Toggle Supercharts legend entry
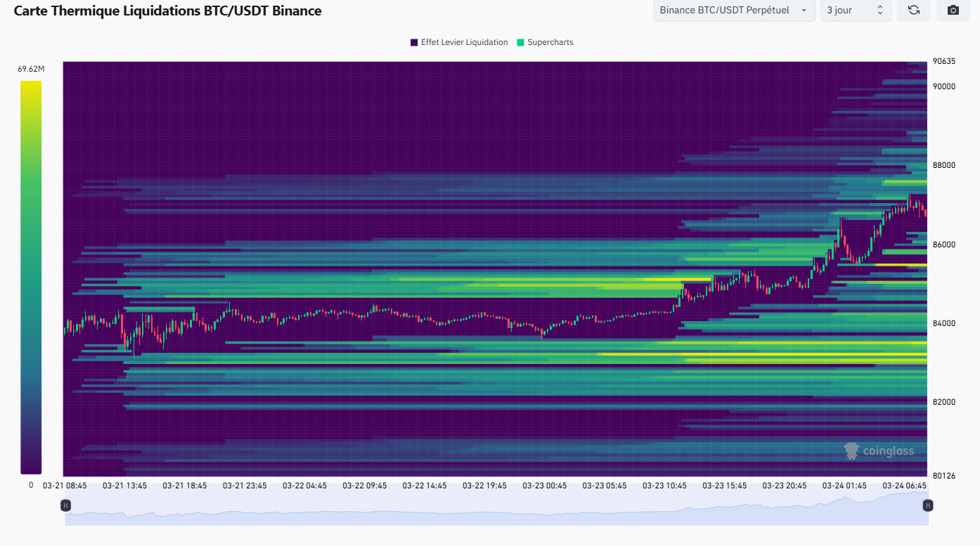The image size is (980, 546). (x=545, y=42)
